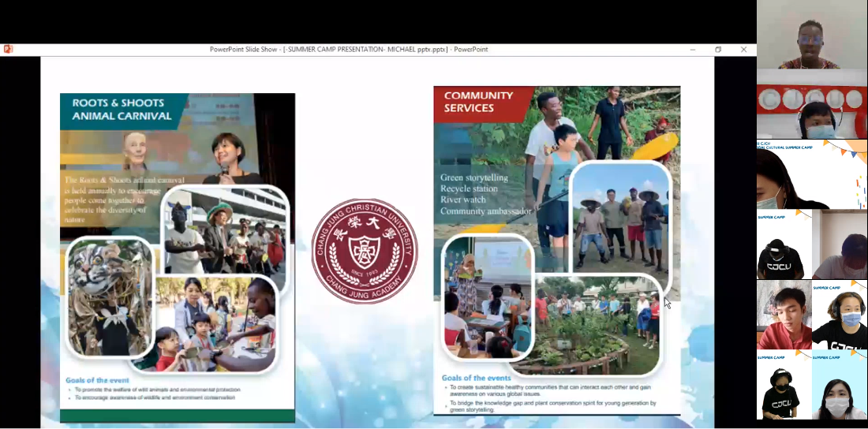The image size is (868, 429).
Task: Select the video tile of man in red shirt
Action: (784, 315)
